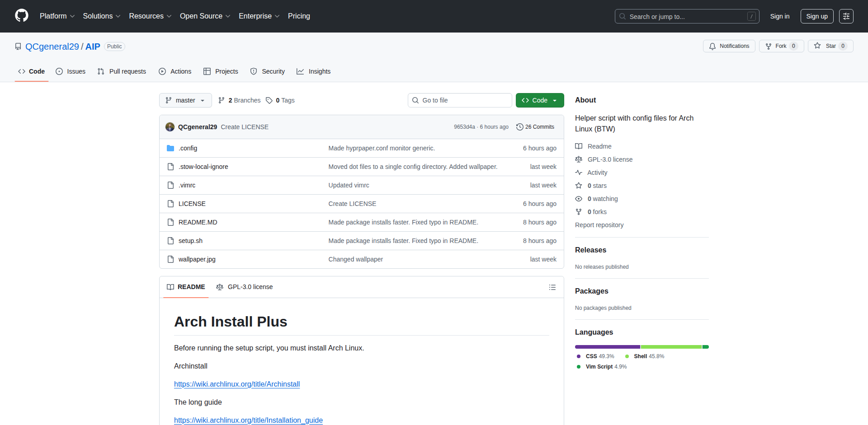Open commit 'Updated vimrc'
The width and height of the screenshot is (868, 425).
point(349,185)
